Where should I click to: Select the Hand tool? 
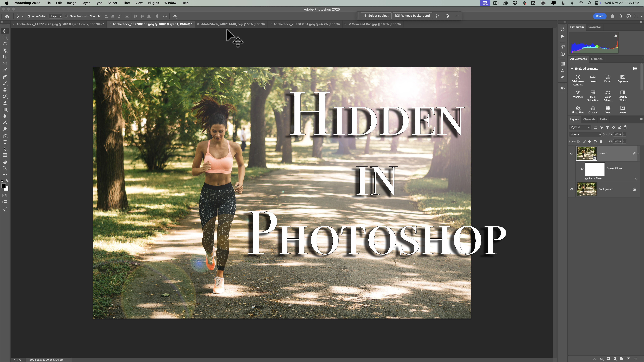coord(5,162)
